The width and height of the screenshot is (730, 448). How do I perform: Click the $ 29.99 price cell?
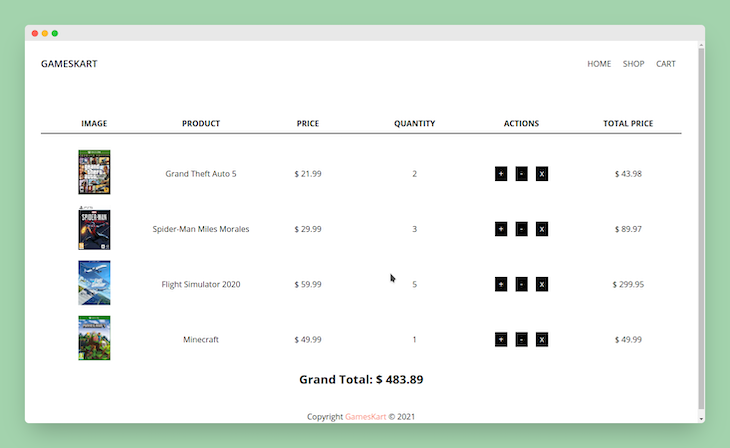[x=308, y=229]
